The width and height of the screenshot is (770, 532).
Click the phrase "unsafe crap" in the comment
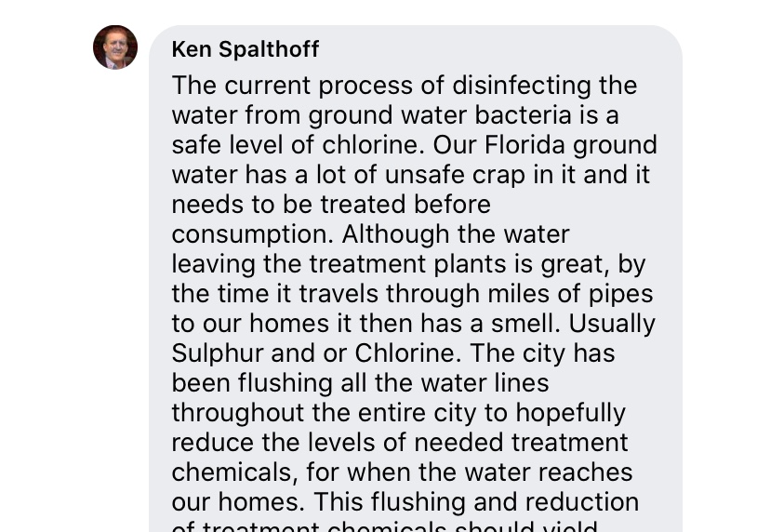(x=455, y=174)
